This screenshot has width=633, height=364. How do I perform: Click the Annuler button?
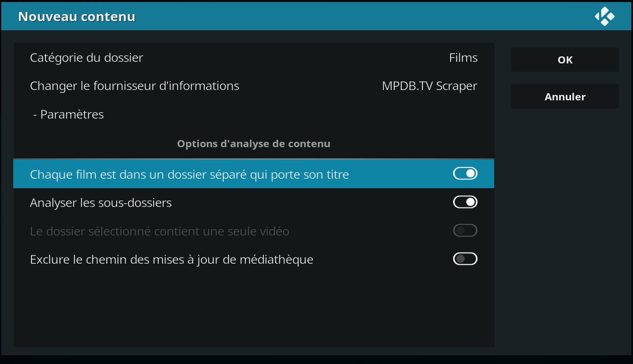click(565, 97)
